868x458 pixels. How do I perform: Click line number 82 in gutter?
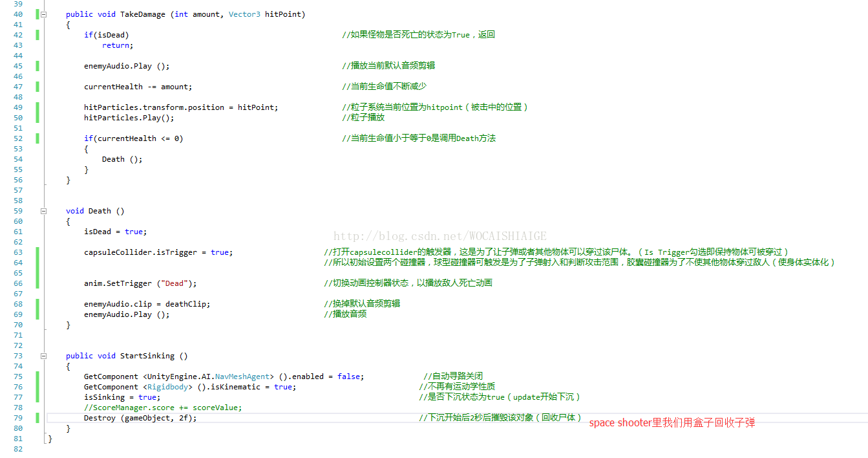tap(17, 449)
